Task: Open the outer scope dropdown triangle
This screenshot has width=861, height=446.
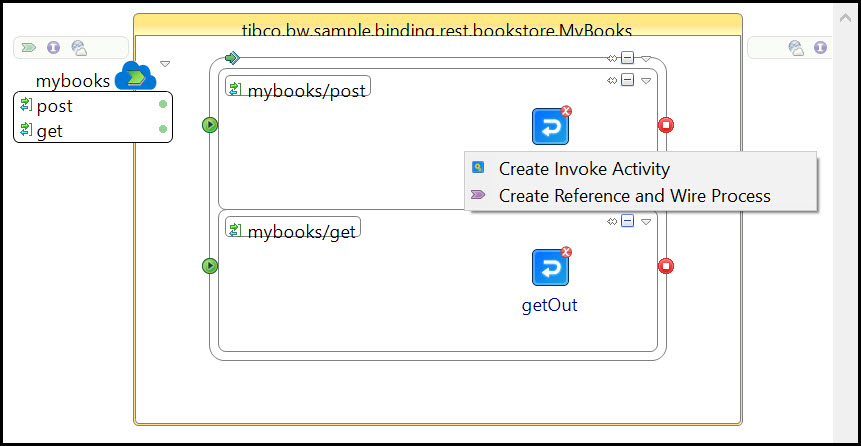Action: [x=646, y=59]
